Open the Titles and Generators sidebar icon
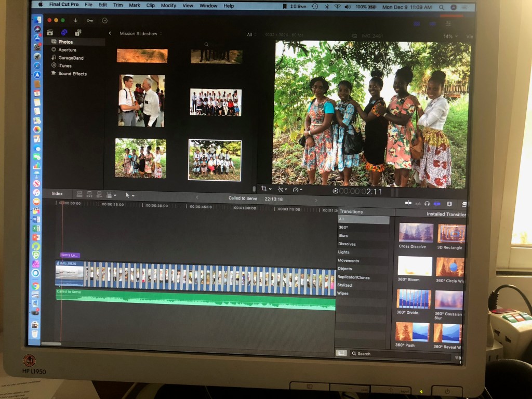Viewport: 532px width, 399px height. coord(78,32)
